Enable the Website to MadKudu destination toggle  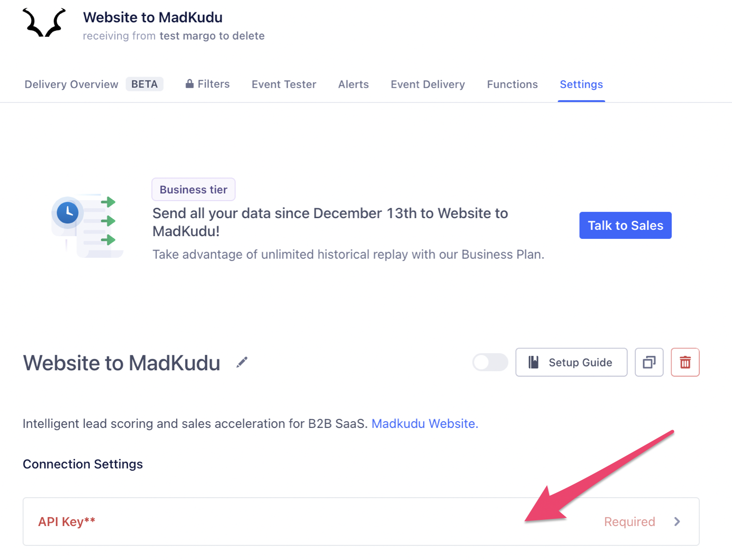coord(490,362)
